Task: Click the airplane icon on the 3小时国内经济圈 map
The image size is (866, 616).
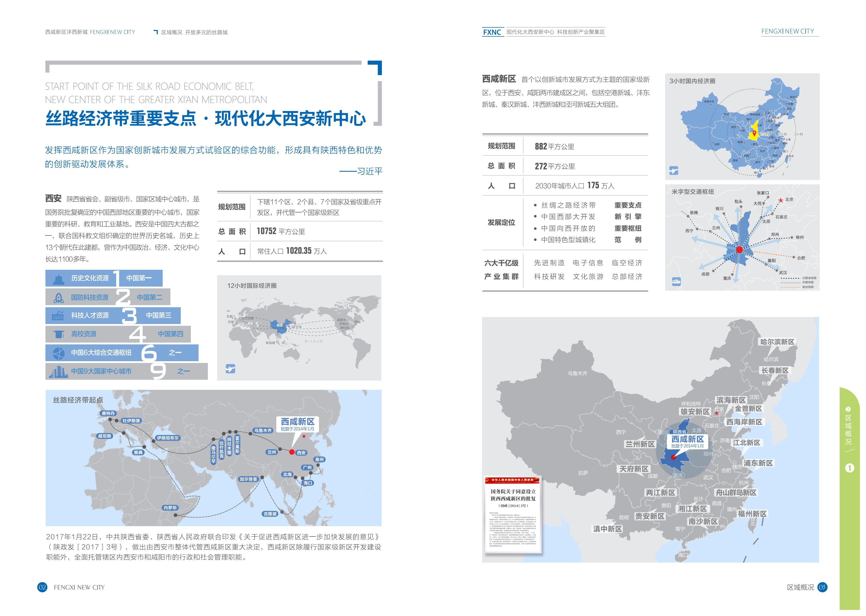Action: tap(673, 170)
